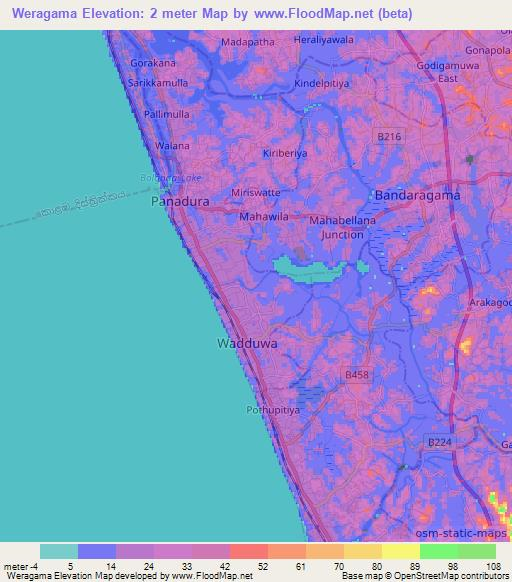Select the Heraliyawala place label

click(x=323, y=39)
